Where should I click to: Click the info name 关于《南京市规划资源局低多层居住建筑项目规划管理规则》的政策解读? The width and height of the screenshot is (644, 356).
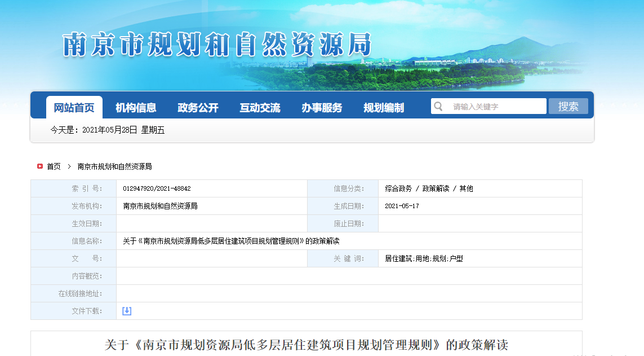231,241
